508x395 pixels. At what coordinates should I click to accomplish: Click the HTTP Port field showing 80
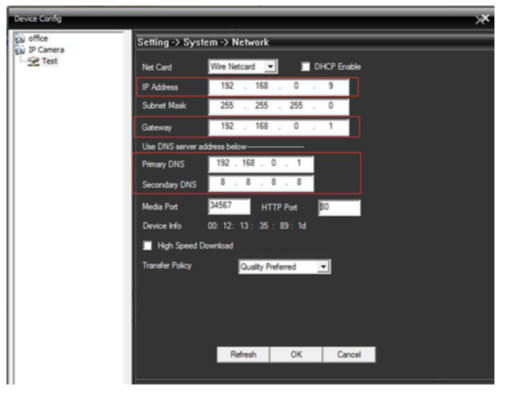point(339,208)
